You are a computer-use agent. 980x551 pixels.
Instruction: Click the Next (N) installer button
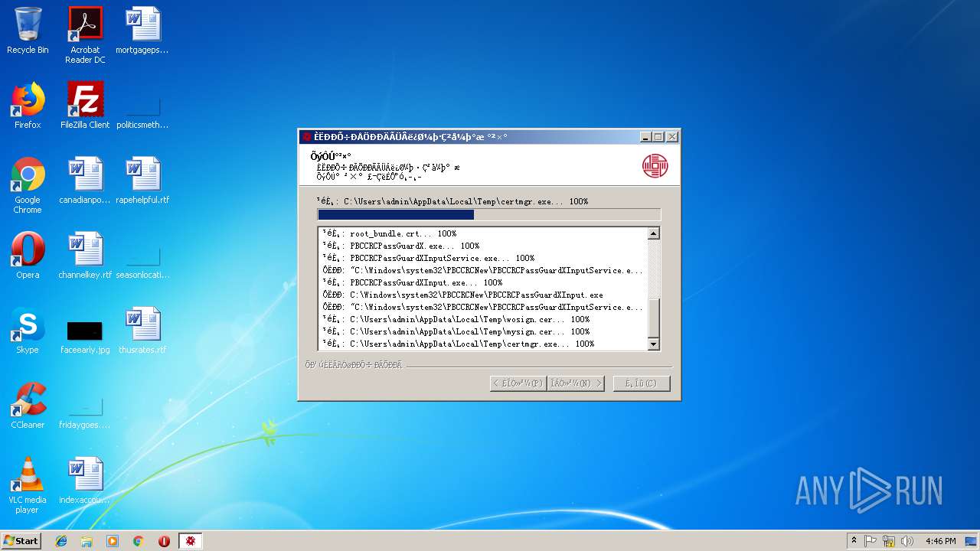576,383
